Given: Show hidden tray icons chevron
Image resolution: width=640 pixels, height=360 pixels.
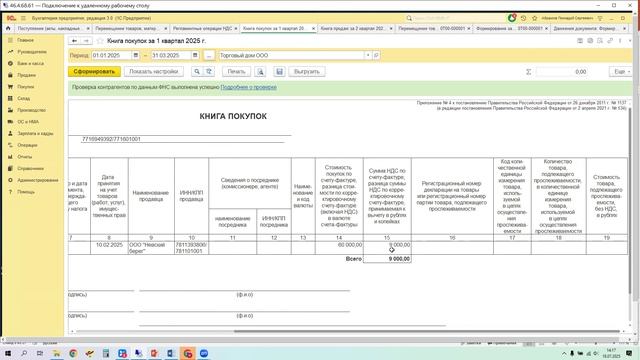Looking at the screenshot, I should click(x=564, y=353).
